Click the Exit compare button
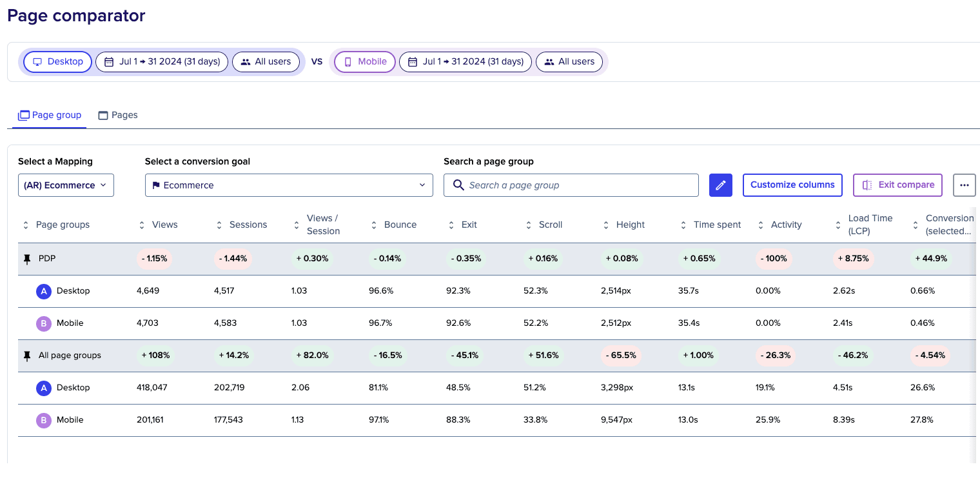 pos(897,185)
